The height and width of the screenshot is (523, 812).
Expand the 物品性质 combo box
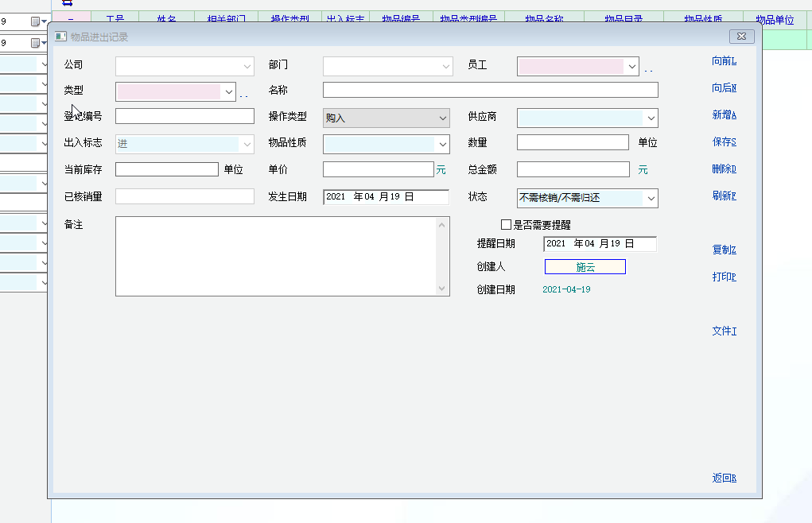coord(443,145)
